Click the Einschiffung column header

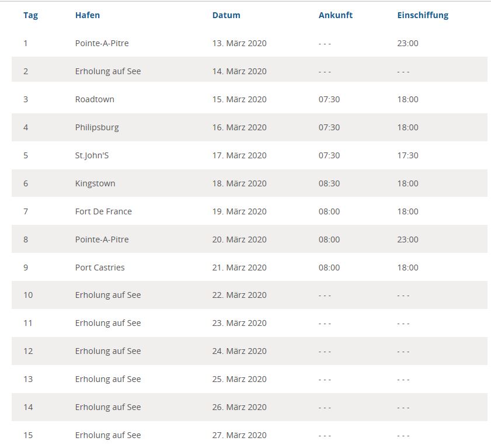coord(422,15)
